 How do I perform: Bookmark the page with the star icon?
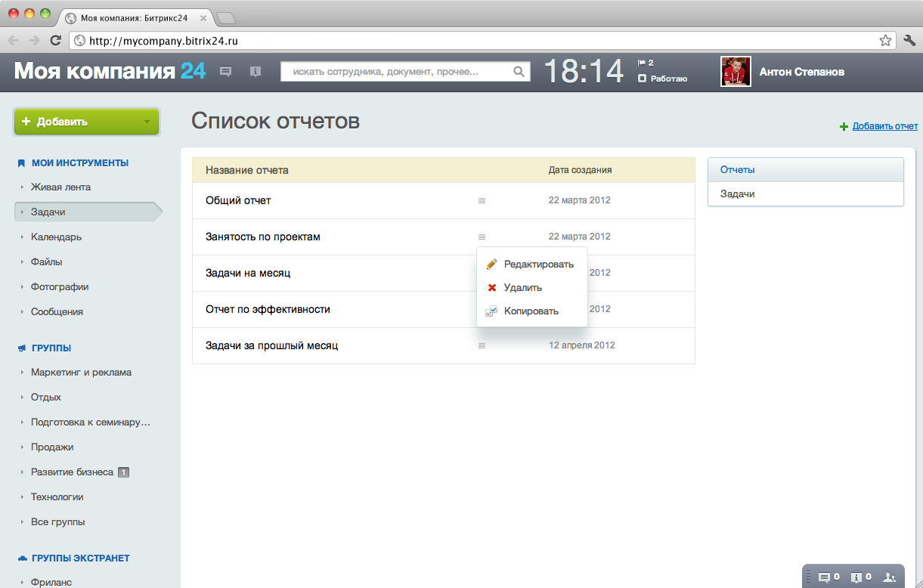pos(885,41)
